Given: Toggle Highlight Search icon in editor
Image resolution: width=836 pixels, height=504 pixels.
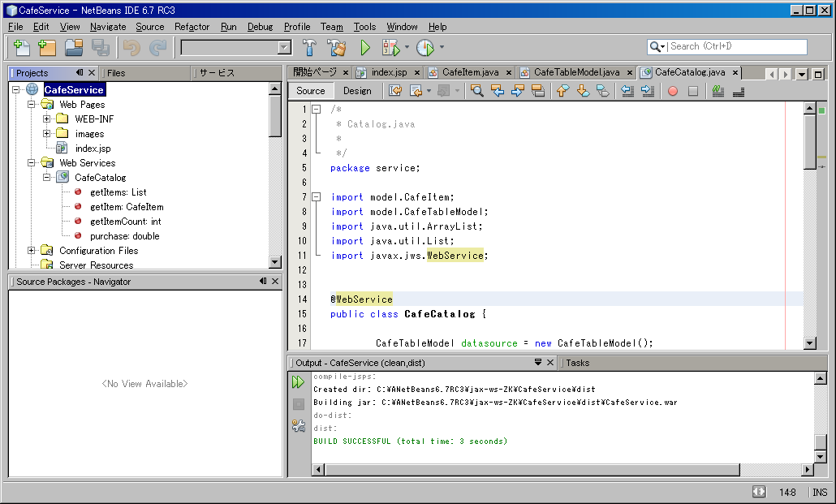Looking at the screenshot, I should 538,91.
